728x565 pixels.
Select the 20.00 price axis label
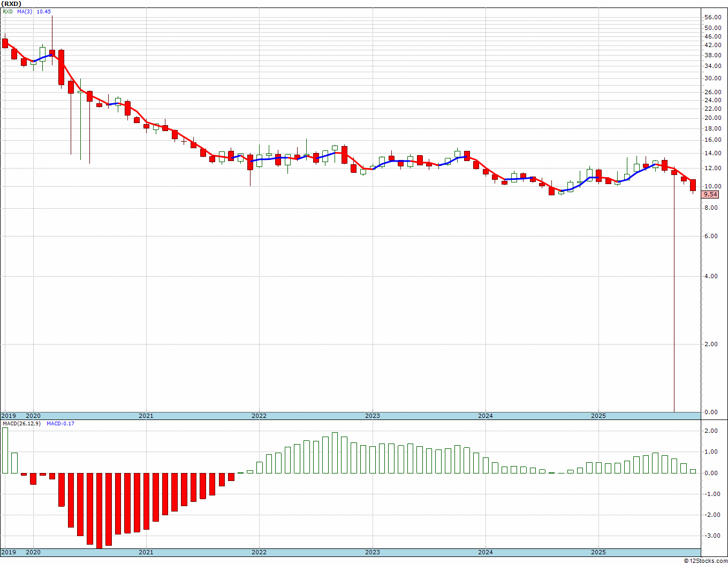point(712,118)
